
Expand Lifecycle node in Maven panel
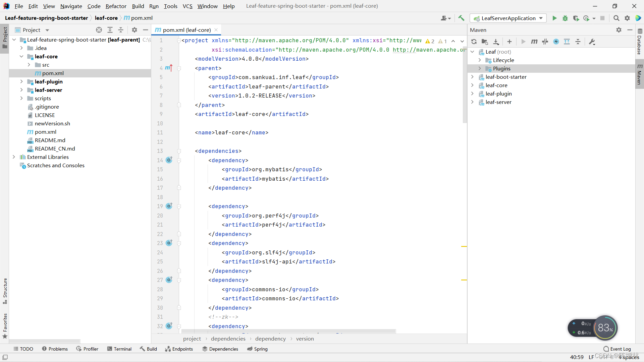point(480,60)
